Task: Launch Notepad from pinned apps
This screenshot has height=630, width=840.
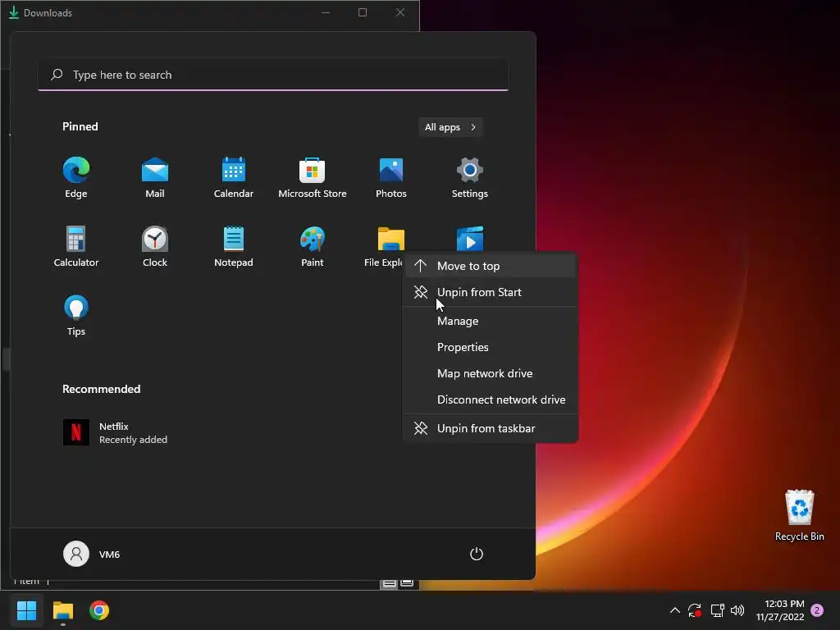Action: [234, 246]
